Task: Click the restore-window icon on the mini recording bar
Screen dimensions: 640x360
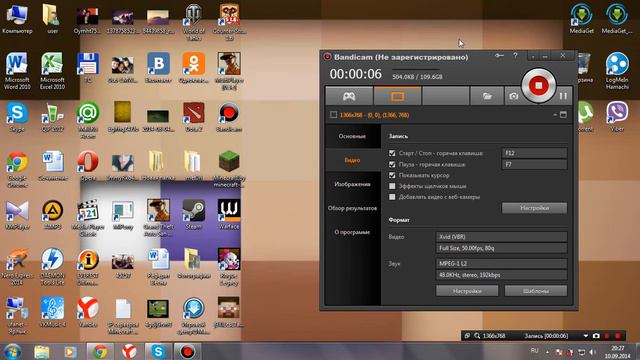Action: pyautogui.click(x=467, y=336)
